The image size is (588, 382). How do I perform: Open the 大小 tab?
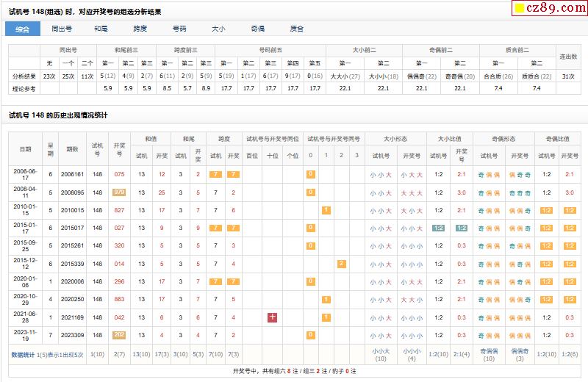pyautogui.click(x=218, y=29)
